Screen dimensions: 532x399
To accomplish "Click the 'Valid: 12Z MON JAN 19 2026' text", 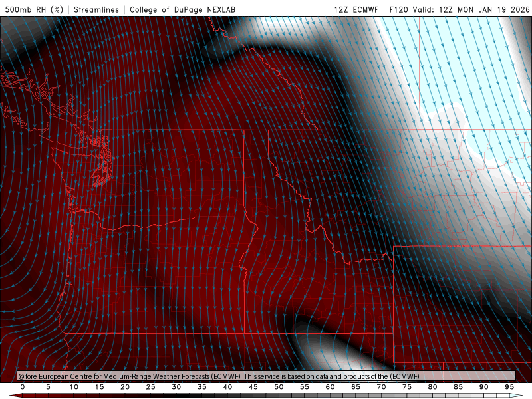I will pyautogui.click(x=471, y=9).
